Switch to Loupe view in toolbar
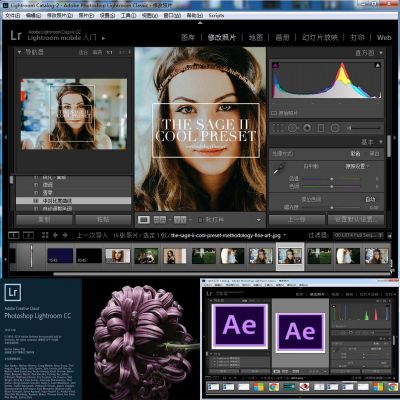 (x=144, y=220)
